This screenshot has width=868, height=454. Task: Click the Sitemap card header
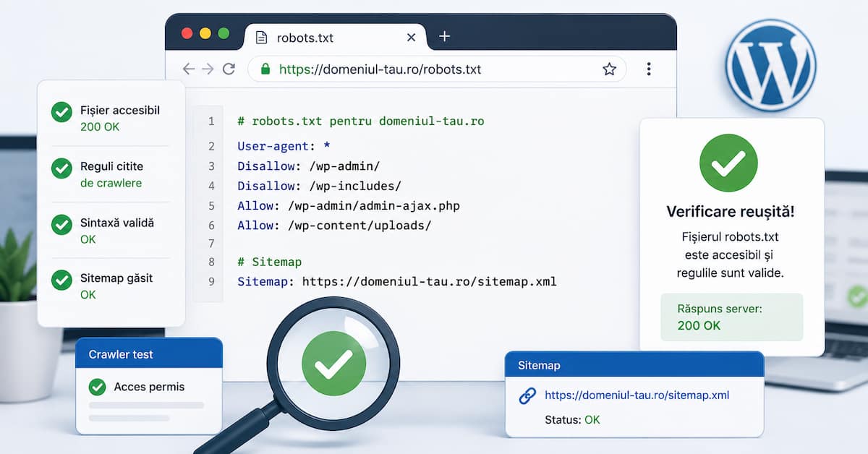tap(634, 365)
